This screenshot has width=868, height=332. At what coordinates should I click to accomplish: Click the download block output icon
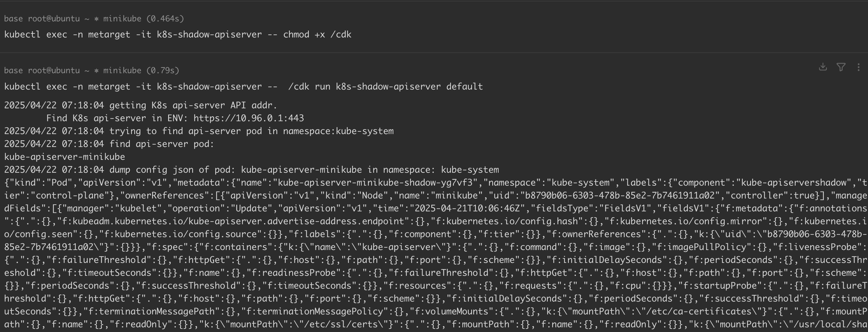[x=822, y=67]
